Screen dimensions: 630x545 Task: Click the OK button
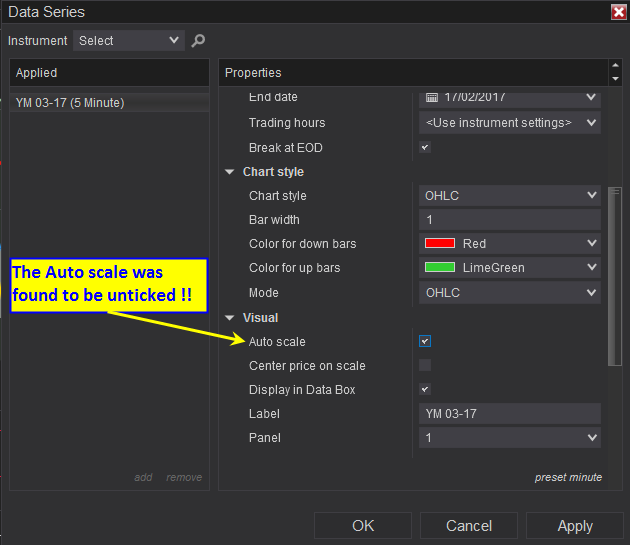pos(363,525)
